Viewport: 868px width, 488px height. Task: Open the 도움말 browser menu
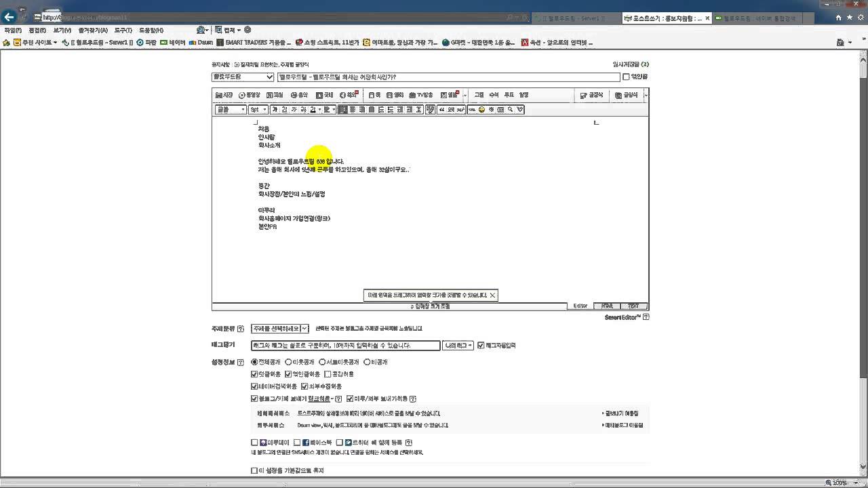151,30
